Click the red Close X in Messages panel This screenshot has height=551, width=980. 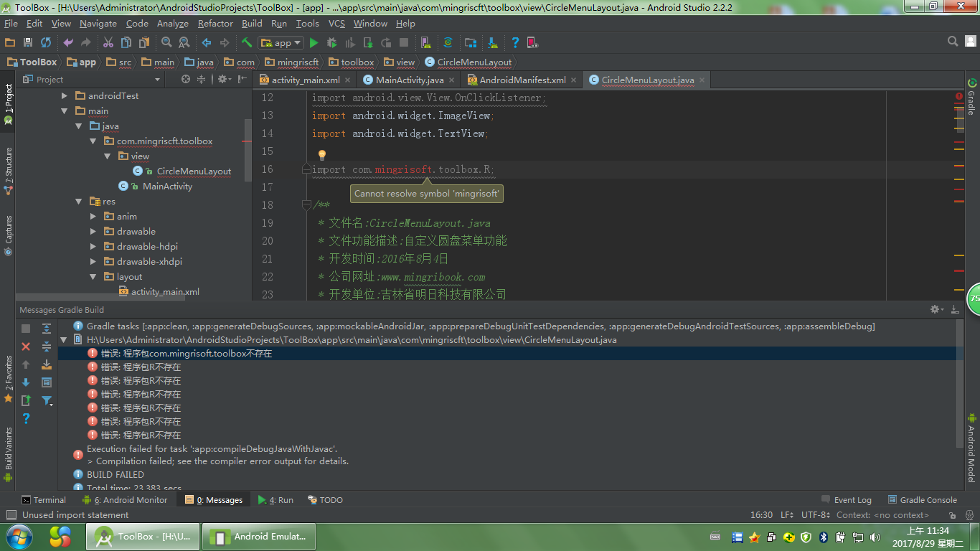tap(26, 347)
